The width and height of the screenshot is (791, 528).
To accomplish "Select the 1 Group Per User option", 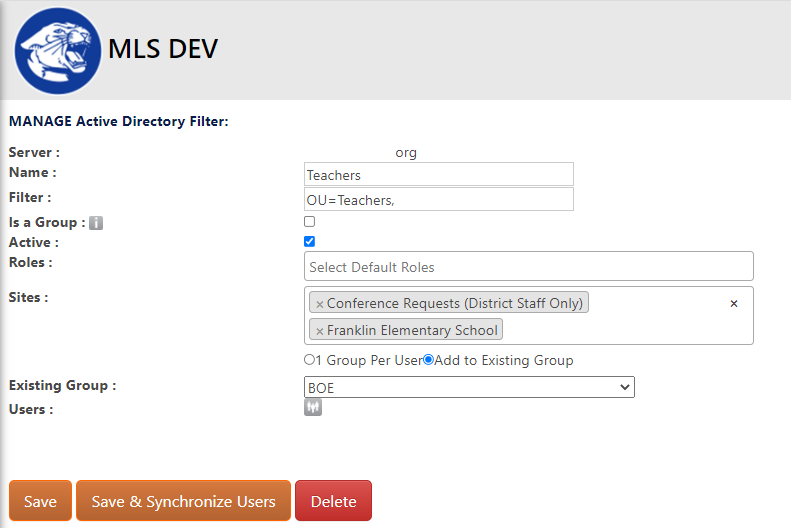I will (309, 360).
